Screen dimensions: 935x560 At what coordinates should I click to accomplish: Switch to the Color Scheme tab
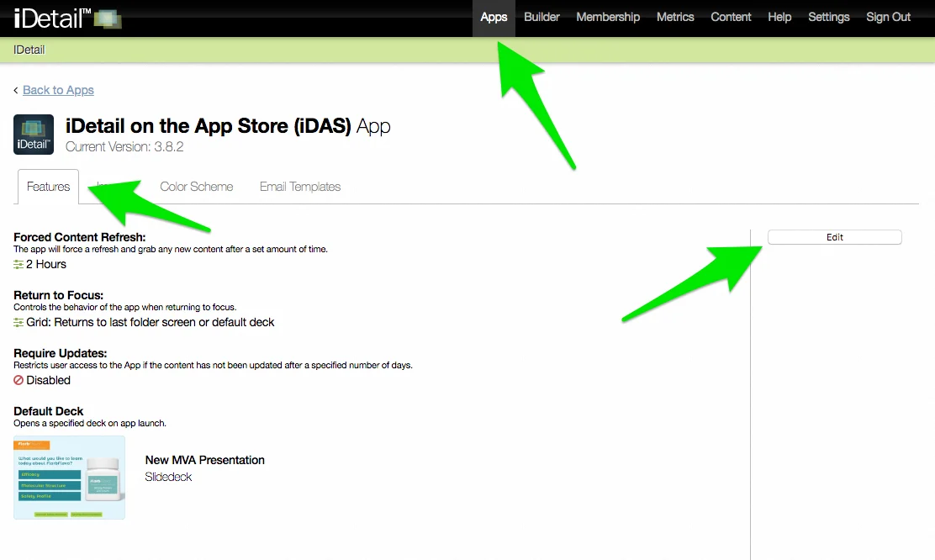point(196,187)
